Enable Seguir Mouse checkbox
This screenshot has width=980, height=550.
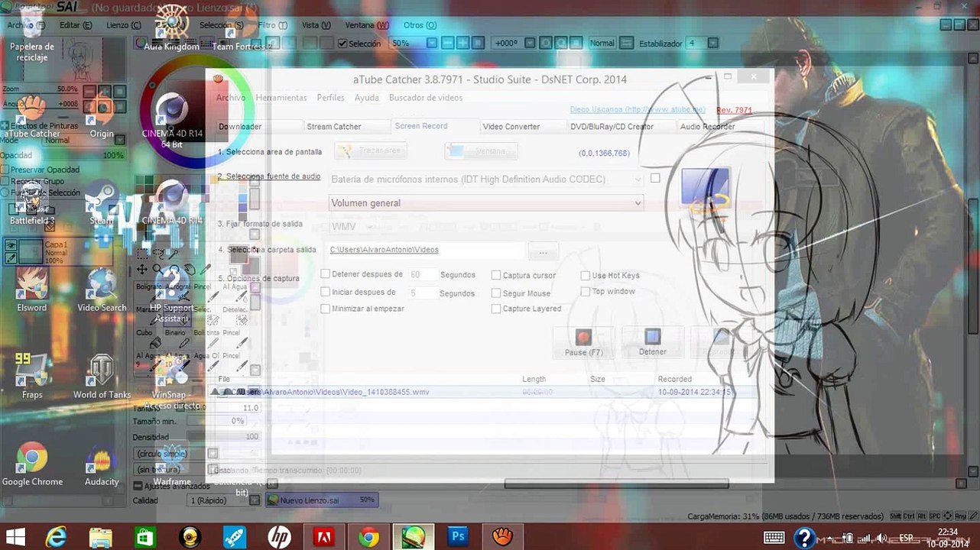496,293
